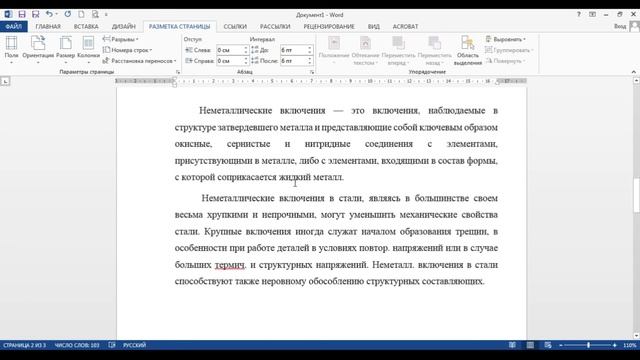Click the СТРАНИЦА 2 ИЗ 3 status indicator
The image size is (640, 360).
(24, 345)
